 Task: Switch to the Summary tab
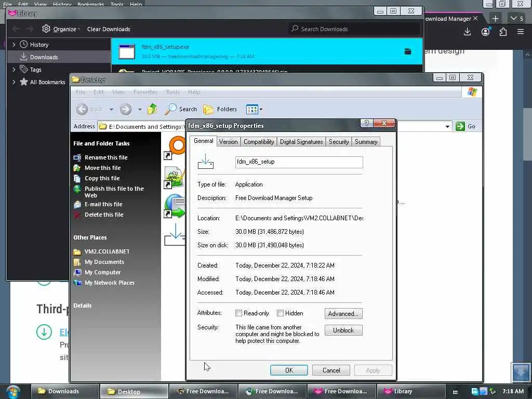(366, 141)
